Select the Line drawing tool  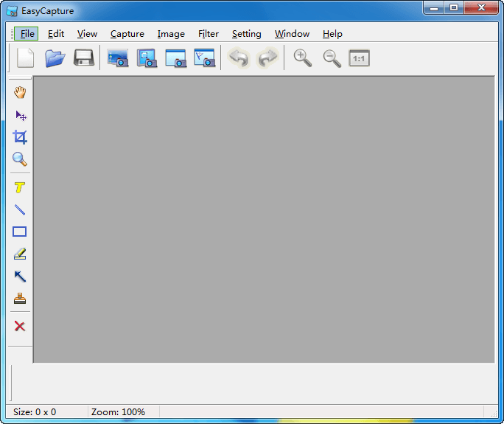point(20,209)
